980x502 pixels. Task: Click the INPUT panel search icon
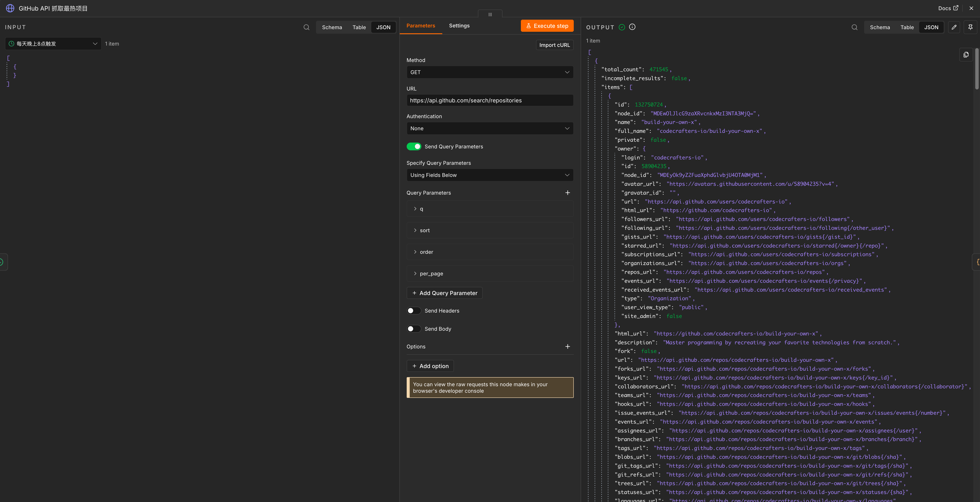click(x=306, y=27)
